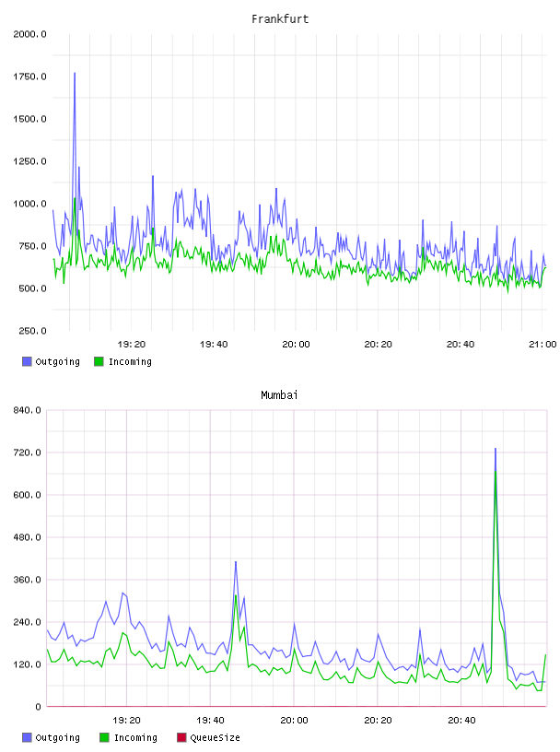560x752 pixels.
Task: Click the tallest Outgoing spike in Mumbai chart
Action: tap(496, 450)
